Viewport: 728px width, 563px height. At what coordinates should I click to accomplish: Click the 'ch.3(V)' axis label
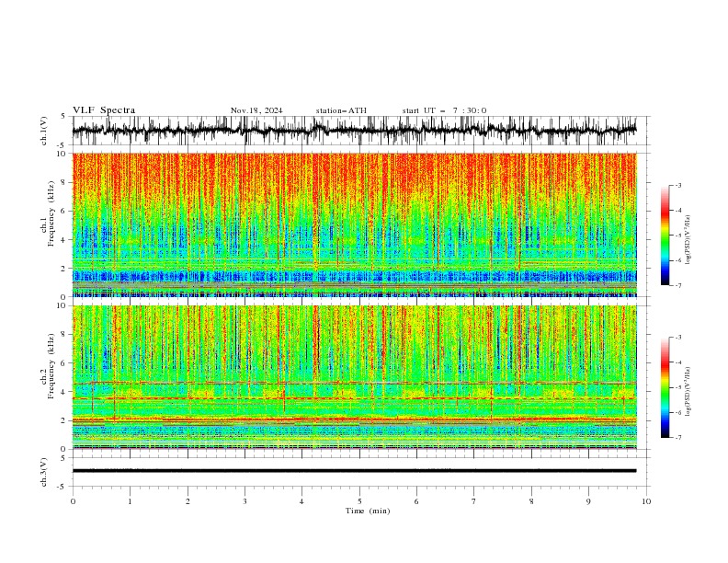pyautogui.click(x=44, y=472)
